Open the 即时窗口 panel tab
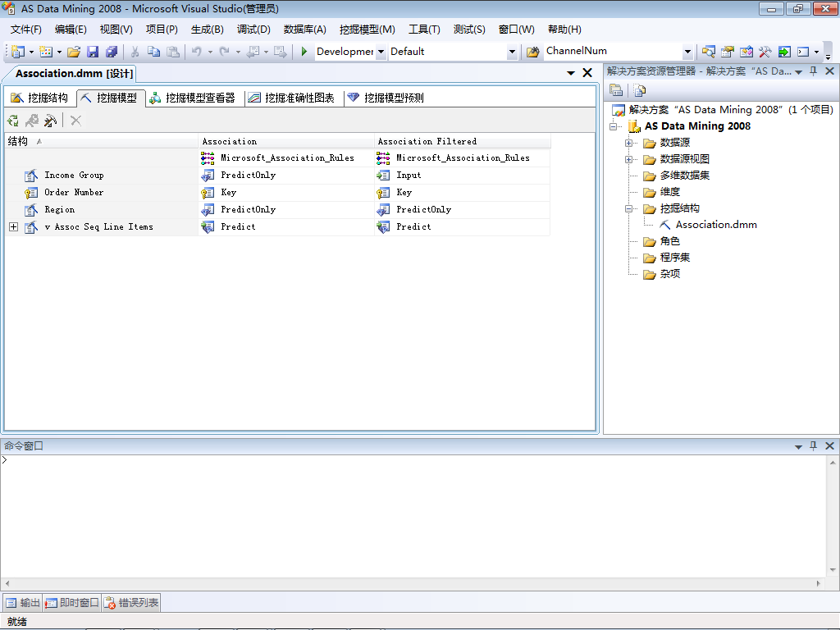The height and width of the screenshot is (630, 840). [x=72, y=603]
